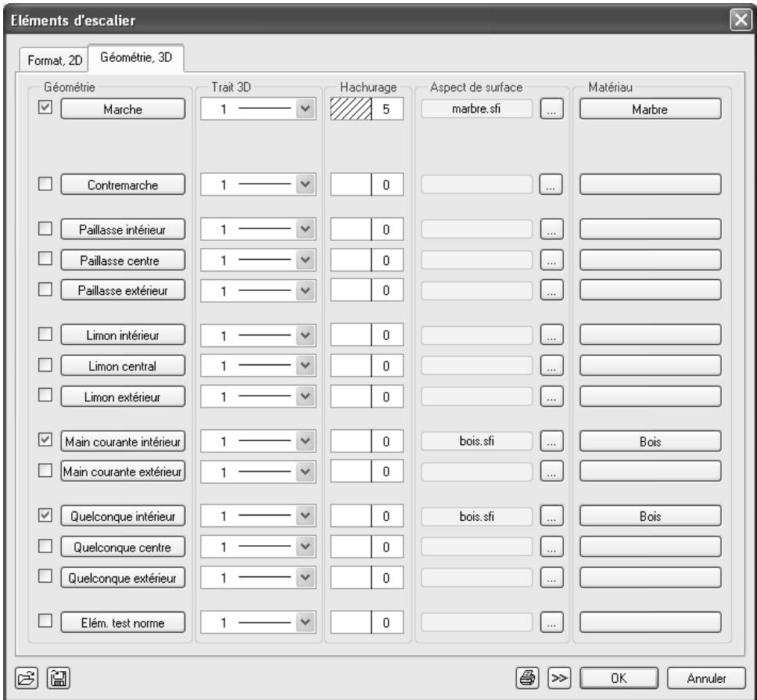757x700 pixels.
Task: Open Trait 3D dropdown for Marche
Action: [x=305, y=109]
